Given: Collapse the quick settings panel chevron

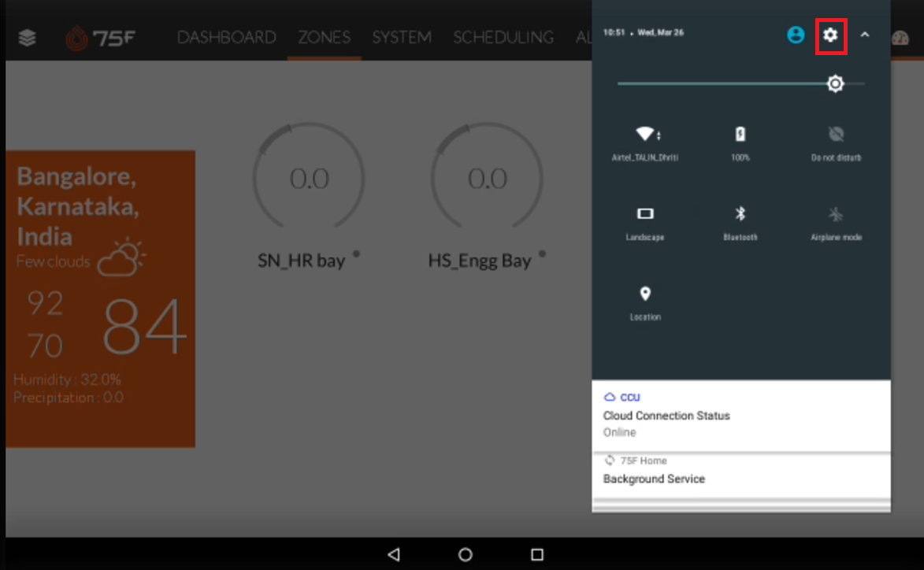Looking at the screenshot, I should point(865,35).
